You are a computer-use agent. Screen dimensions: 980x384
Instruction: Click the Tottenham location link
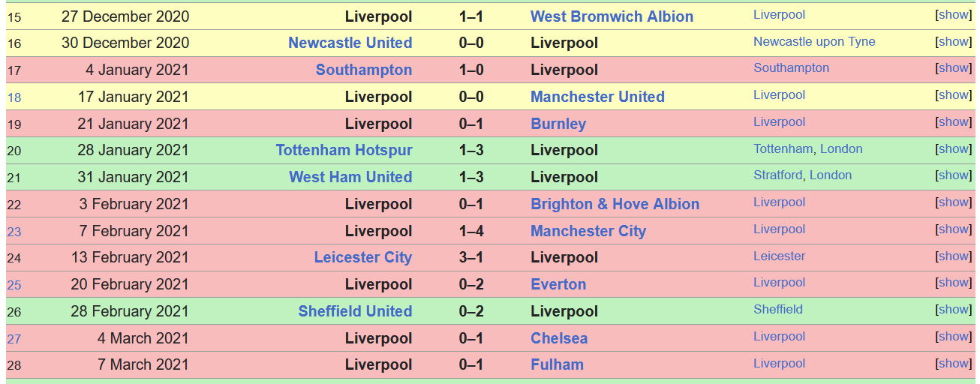[783, 149]
